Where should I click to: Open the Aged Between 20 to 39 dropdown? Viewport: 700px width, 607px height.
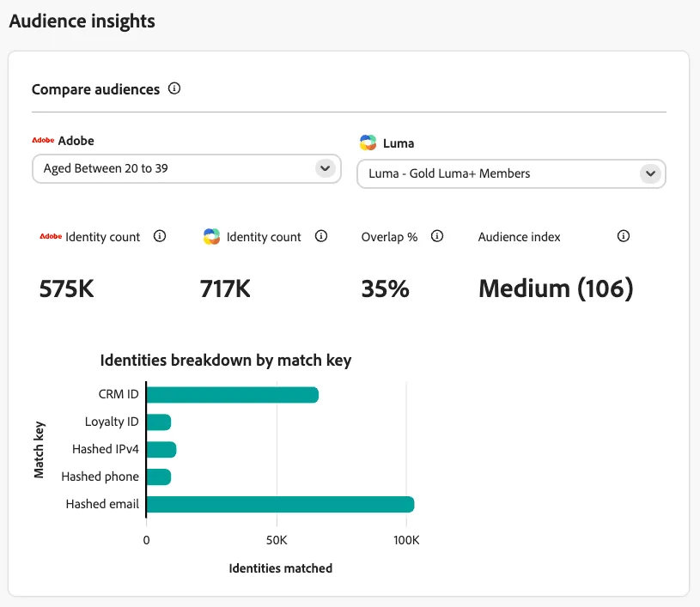pyautogui.click(x=186, y=169)
